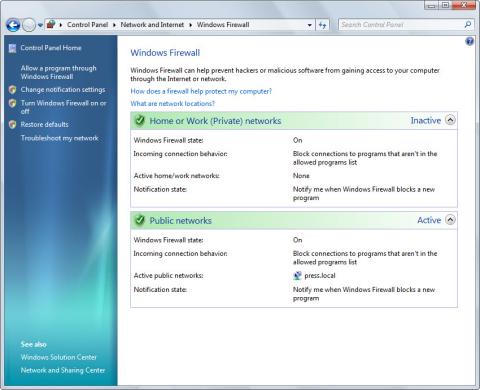Viewport: 480px width, 390px height.
Task: Select Control Panel breadcrumb
Action: [x=87, y=25]
